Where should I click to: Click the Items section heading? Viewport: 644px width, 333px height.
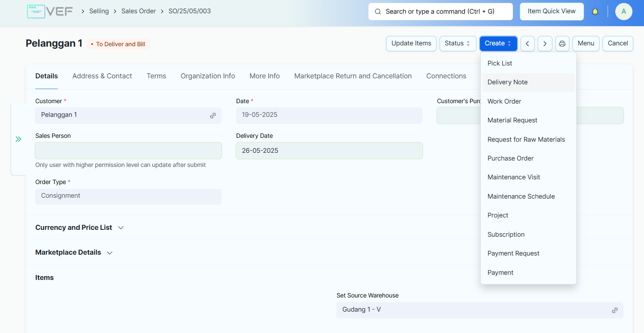tap(45, 278)
